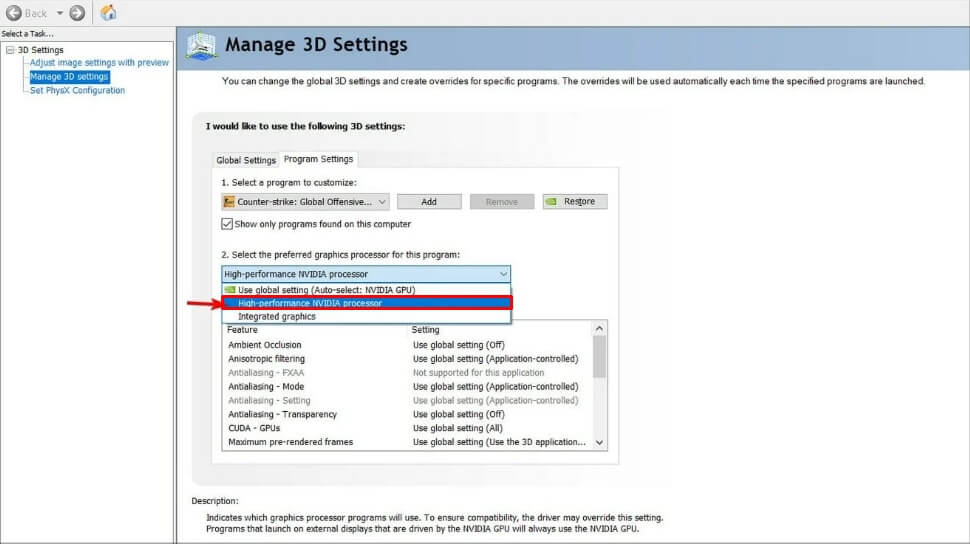Switch to the Program Settings tab
This screenshot has height=544, width=970.
pos(318,159)
